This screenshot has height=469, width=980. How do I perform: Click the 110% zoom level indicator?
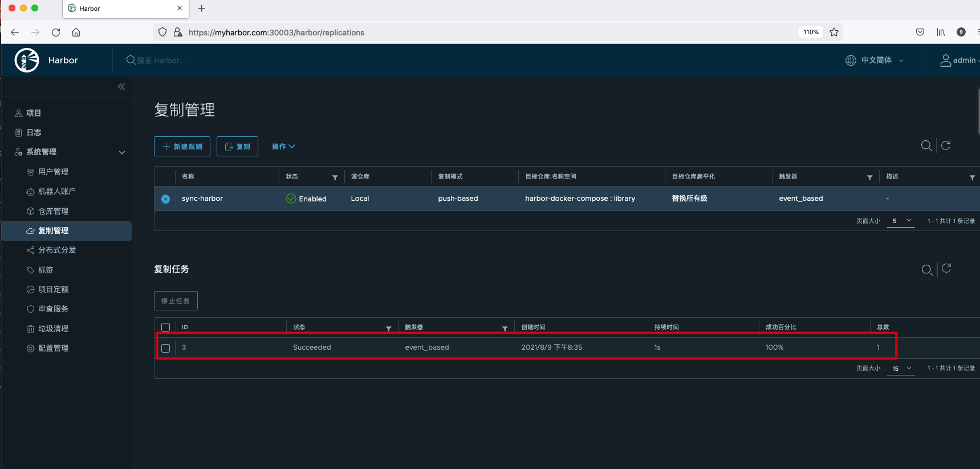(x=811, y=32)
